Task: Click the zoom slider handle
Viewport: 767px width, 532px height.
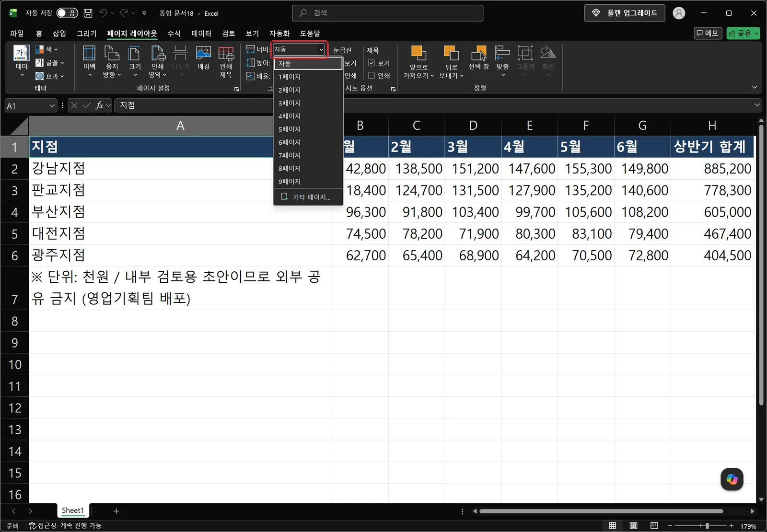Action: pyautogui.click(x=707, y=526)
